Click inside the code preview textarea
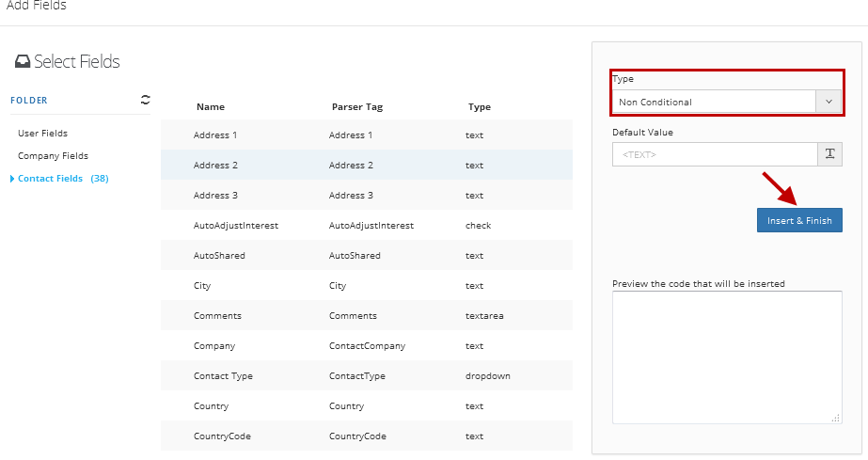This screenshot has height=460, width=868. click(x=727, y=357)
